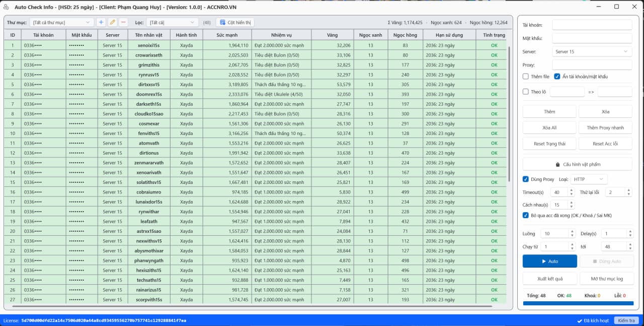Click the Kiểm tra license button

[626, 320]
